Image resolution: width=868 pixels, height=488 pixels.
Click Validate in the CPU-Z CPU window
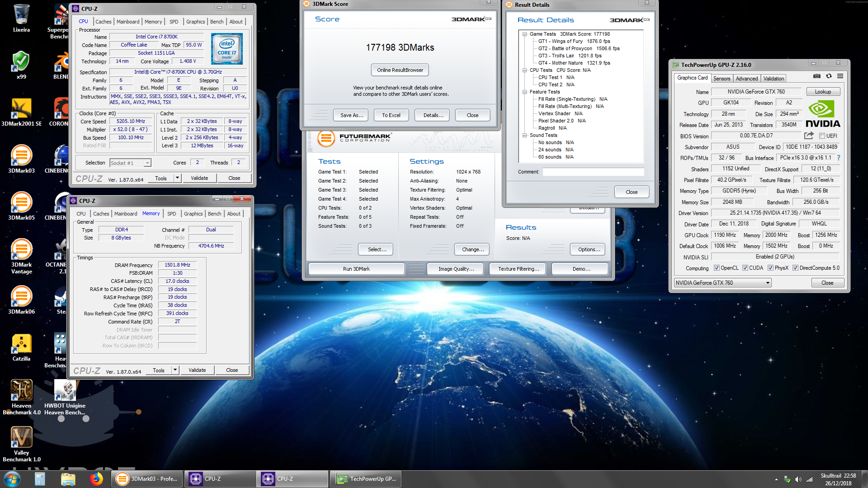[199, 178]
